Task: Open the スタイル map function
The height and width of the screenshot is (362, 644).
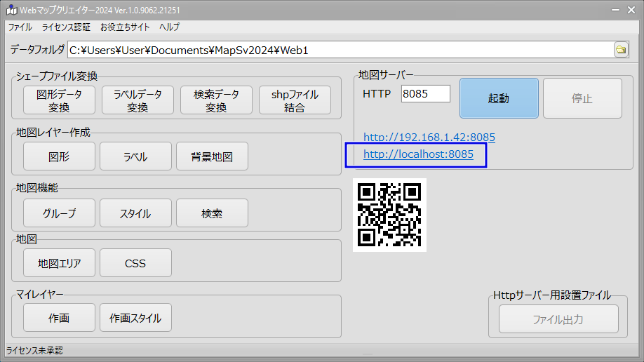Action: (x=135, y=213)
